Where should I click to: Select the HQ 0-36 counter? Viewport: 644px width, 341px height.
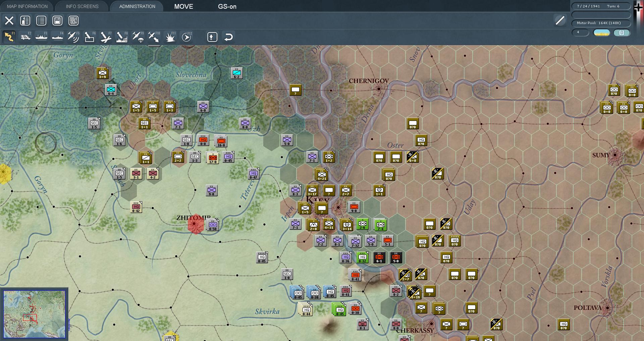click(x=345, y=257)
